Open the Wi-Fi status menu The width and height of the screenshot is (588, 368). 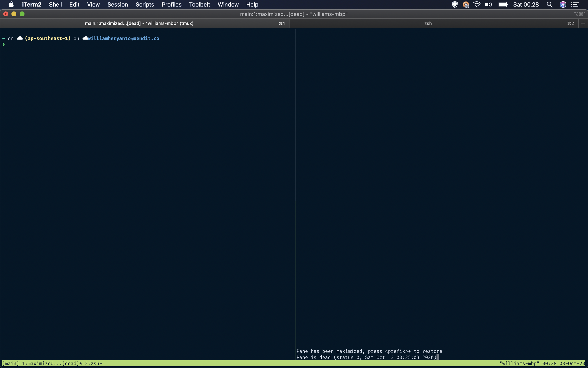click(477, 4)
